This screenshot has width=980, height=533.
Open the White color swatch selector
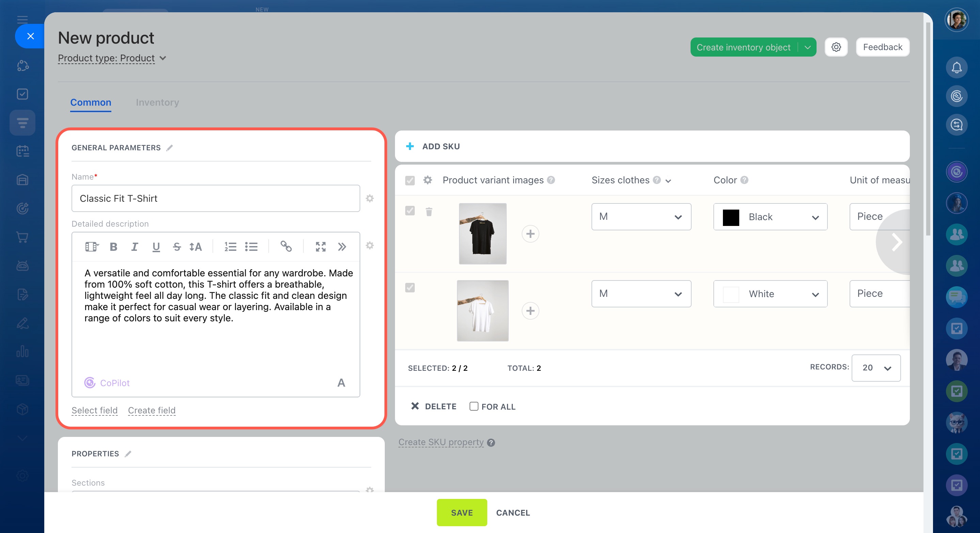(770, 293)
